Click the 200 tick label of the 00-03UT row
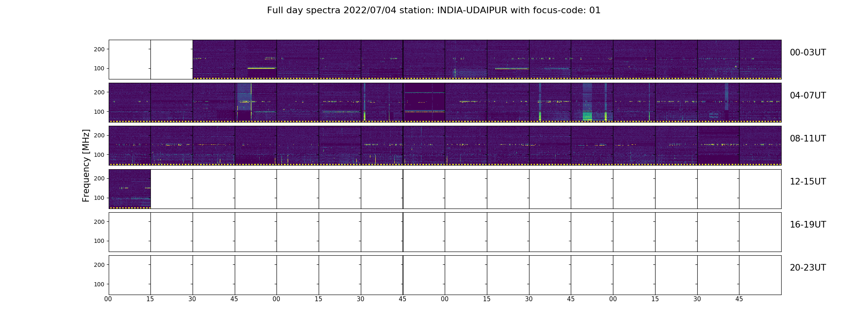This screenshot has width=868, height=331. point(99,49)
